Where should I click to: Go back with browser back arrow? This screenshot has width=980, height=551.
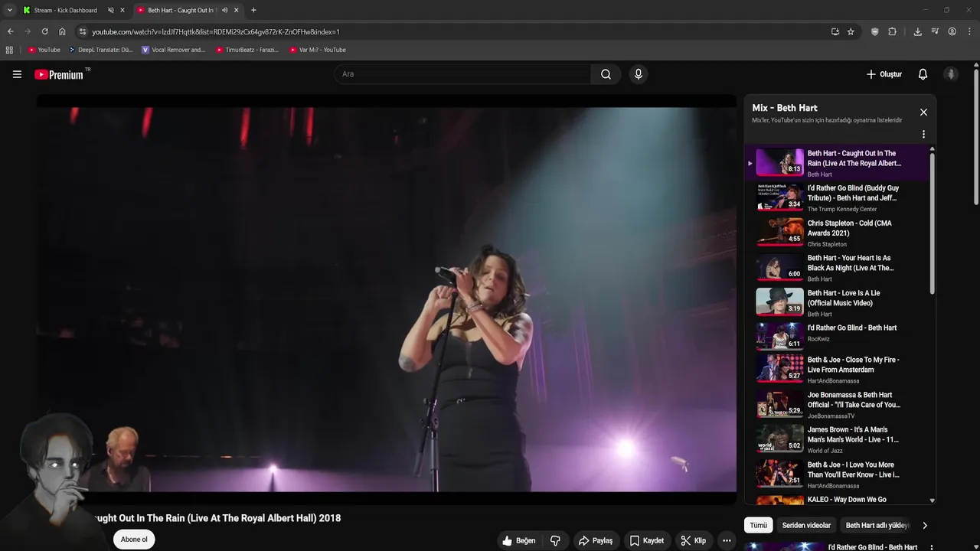click(x=10, y=31)
